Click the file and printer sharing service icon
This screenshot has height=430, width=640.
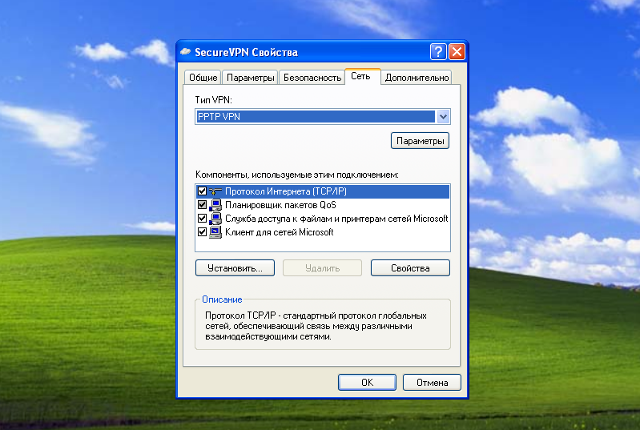pos(215,219)
